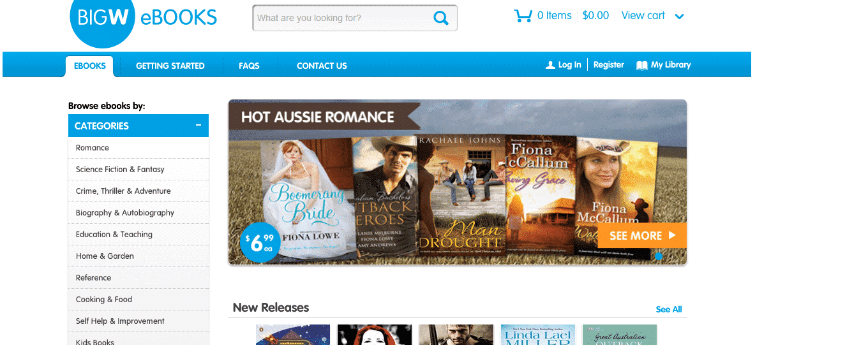The height and width of the screenshot is (357, 868).
Task: Click the My Library book icon
Action: pyautogui.click(x=642, y=65)
